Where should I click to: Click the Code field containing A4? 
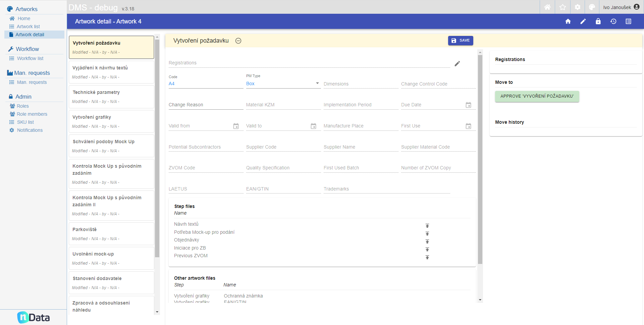pyautogui.click(x=206, y=84)
